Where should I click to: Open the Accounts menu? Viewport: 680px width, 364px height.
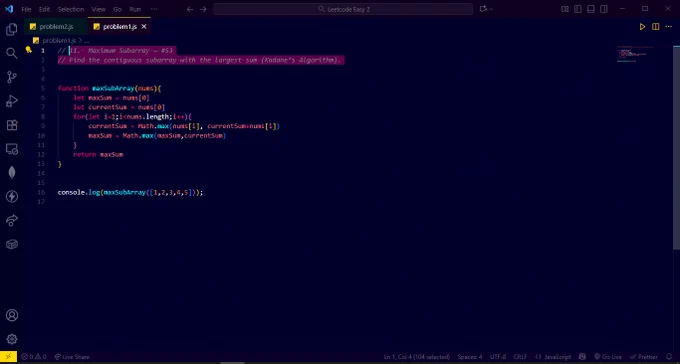click(12, 315)
